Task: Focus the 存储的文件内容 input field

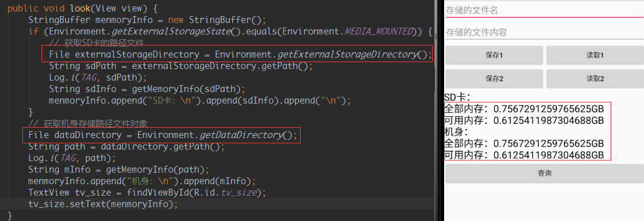Action: [544, 32]
